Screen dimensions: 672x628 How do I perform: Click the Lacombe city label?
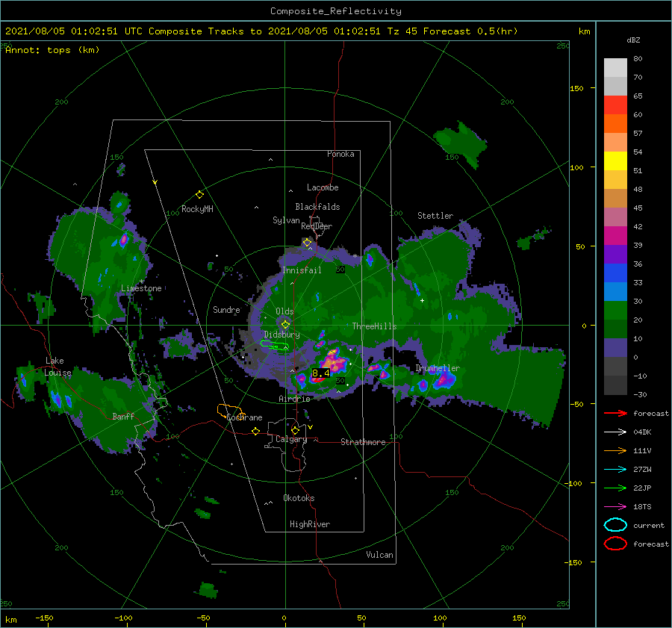(x=323, y=187)
